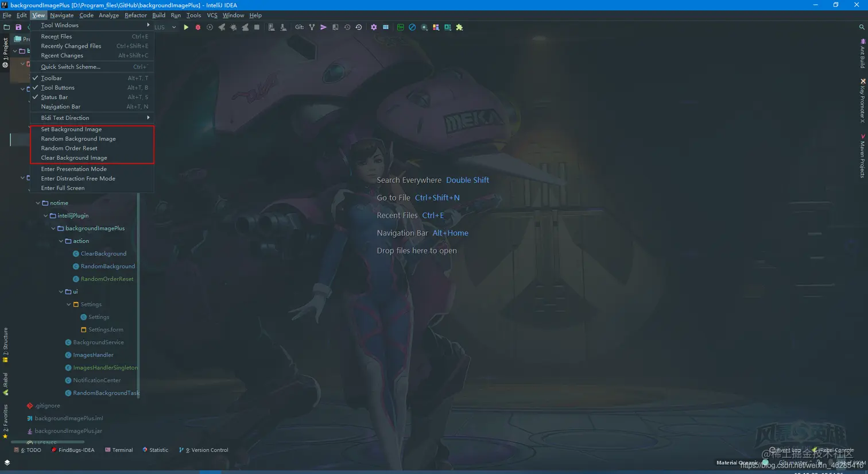The image size is (868, 474).
Task: Click the red Debug bug icon
Action: pyautogui.click(x=198, y=27)
